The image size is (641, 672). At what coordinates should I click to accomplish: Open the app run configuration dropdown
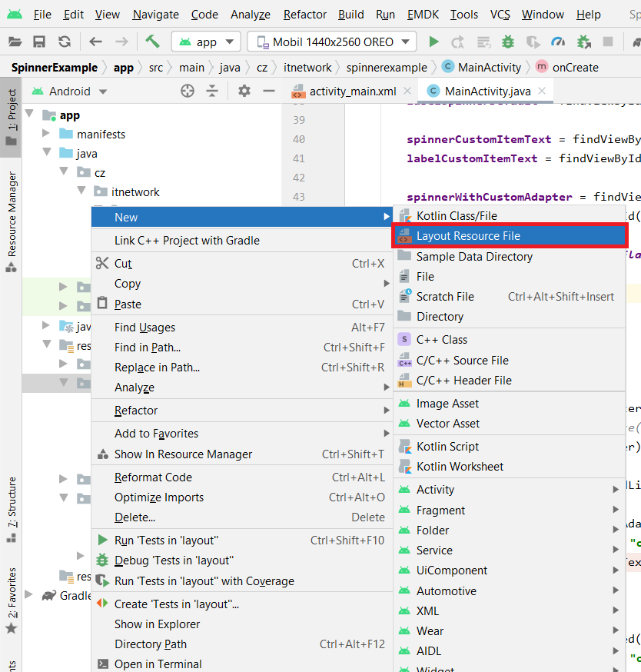tap(206, 42)
